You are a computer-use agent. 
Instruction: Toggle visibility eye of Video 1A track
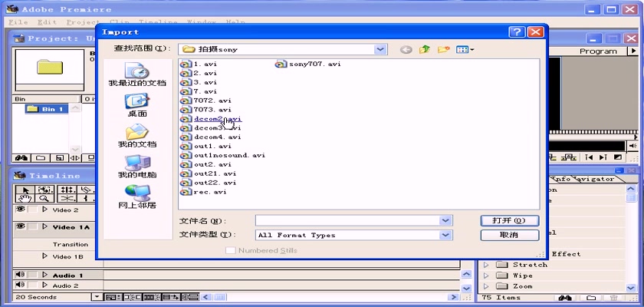[20, 226]
